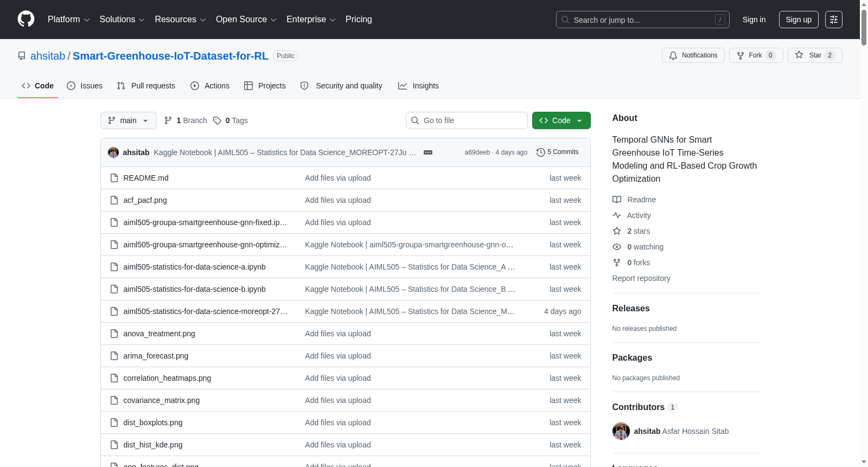Click contributor ahsitab avatar
The width and height of the screenshot is (868, 467).
pyautogui.click(x=621, y=431)
